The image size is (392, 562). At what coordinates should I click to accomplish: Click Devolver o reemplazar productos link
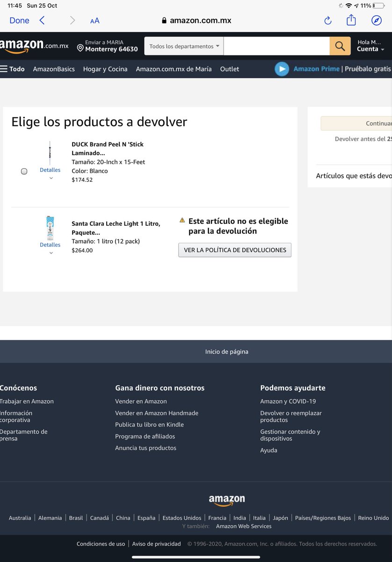pos(291,416)
